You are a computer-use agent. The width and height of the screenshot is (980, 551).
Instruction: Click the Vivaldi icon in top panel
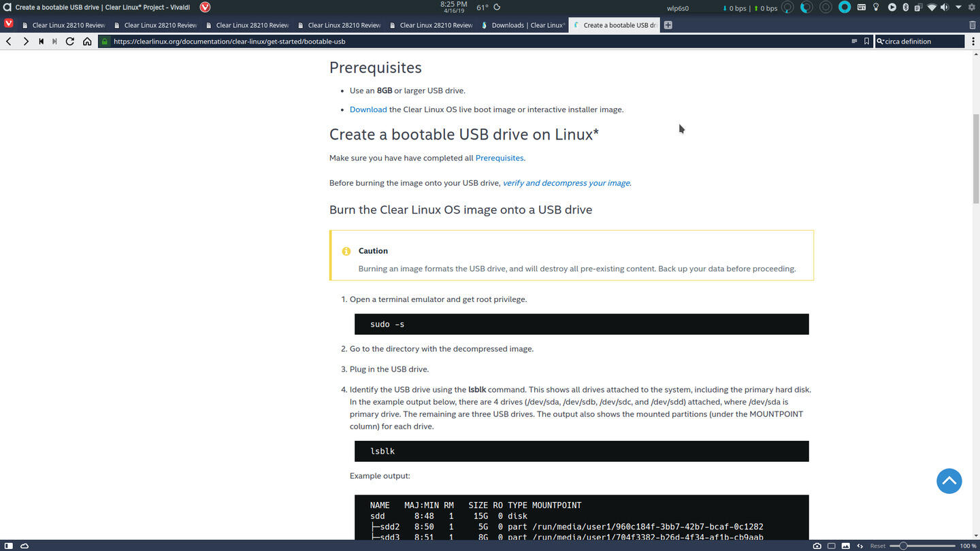tap(205, 7)
